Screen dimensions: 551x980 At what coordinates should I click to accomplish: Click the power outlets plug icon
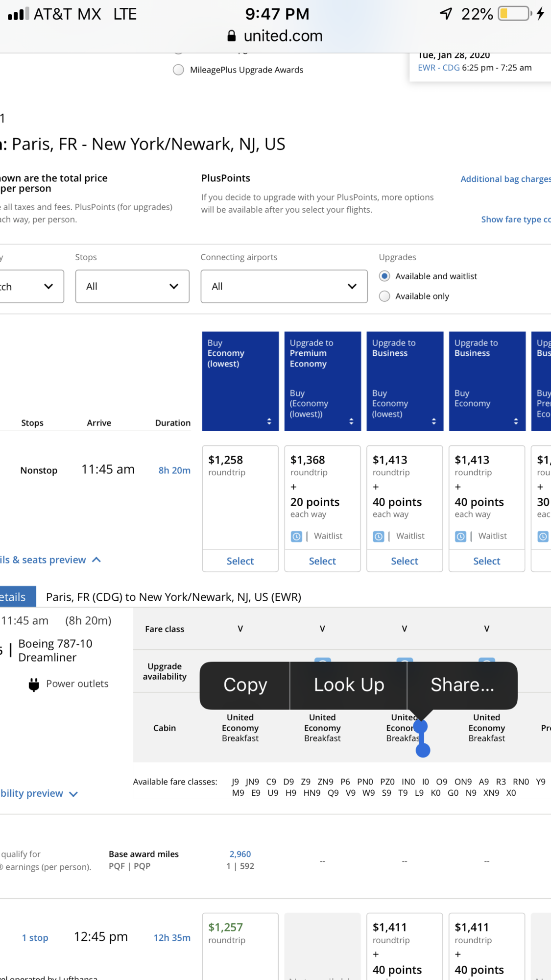(34, 685)
